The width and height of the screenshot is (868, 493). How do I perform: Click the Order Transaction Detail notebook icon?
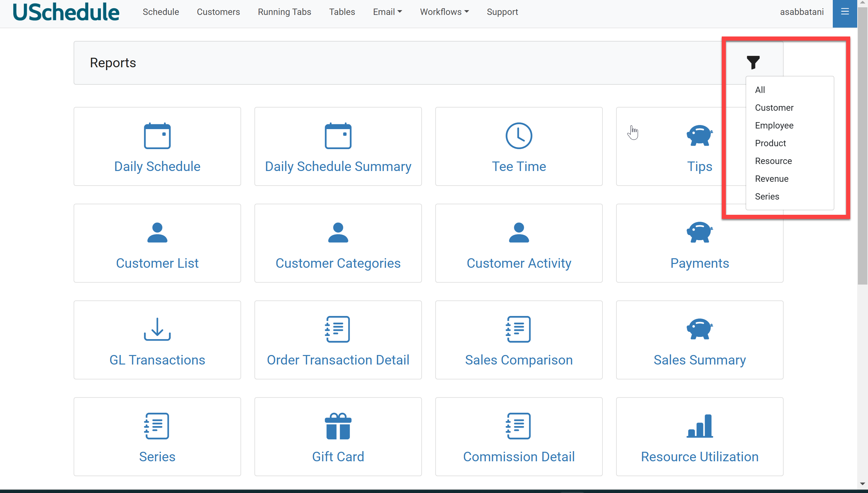[338, 329]
